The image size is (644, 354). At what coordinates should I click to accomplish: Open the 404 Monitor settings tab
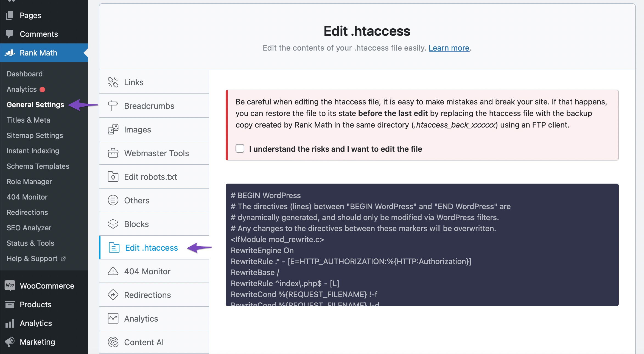pos(154,271)
